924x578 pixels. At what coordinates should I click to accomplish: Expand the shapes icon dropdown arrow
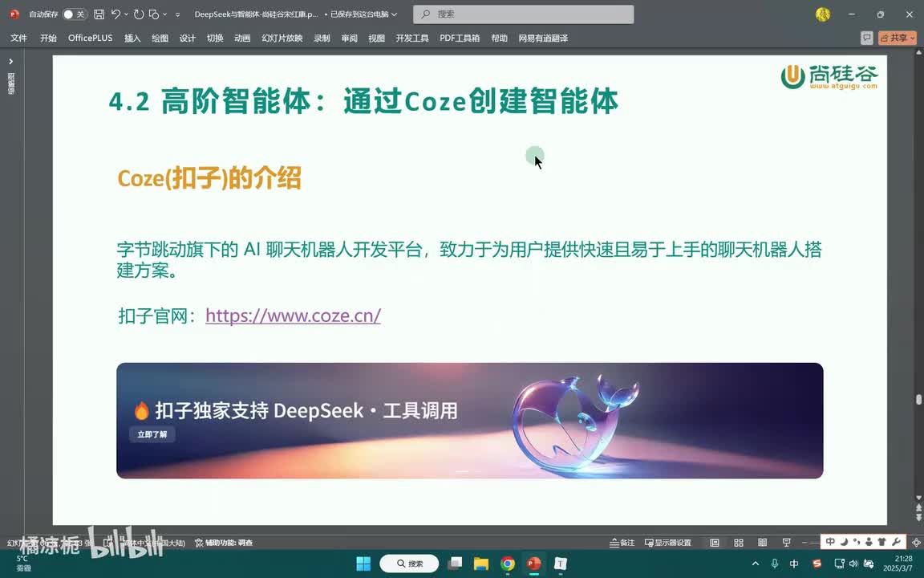[164, 14]
